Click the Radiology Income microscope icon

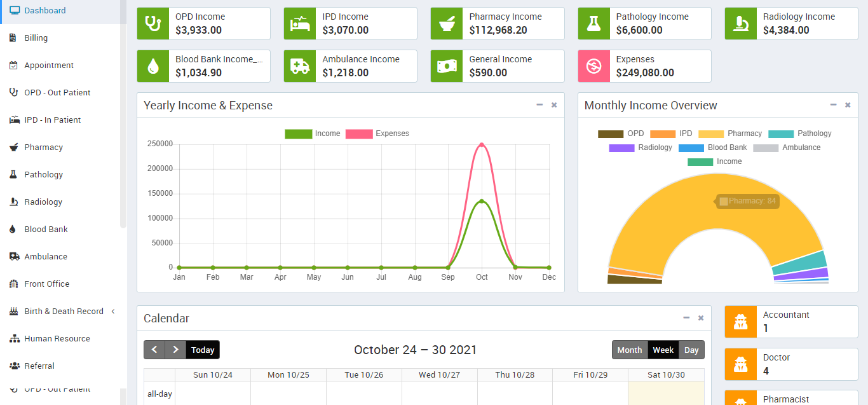coord(741,24)
